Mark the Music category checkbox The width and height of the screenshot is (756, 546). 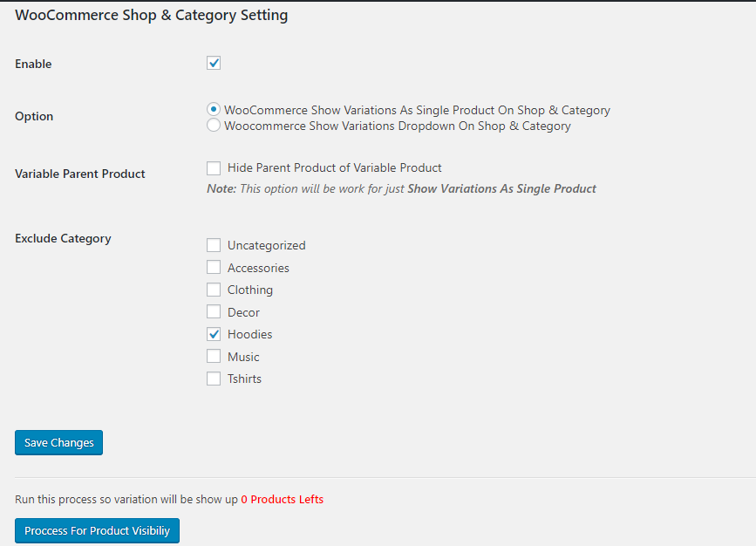pyautogui.click(x=214, y=357)
